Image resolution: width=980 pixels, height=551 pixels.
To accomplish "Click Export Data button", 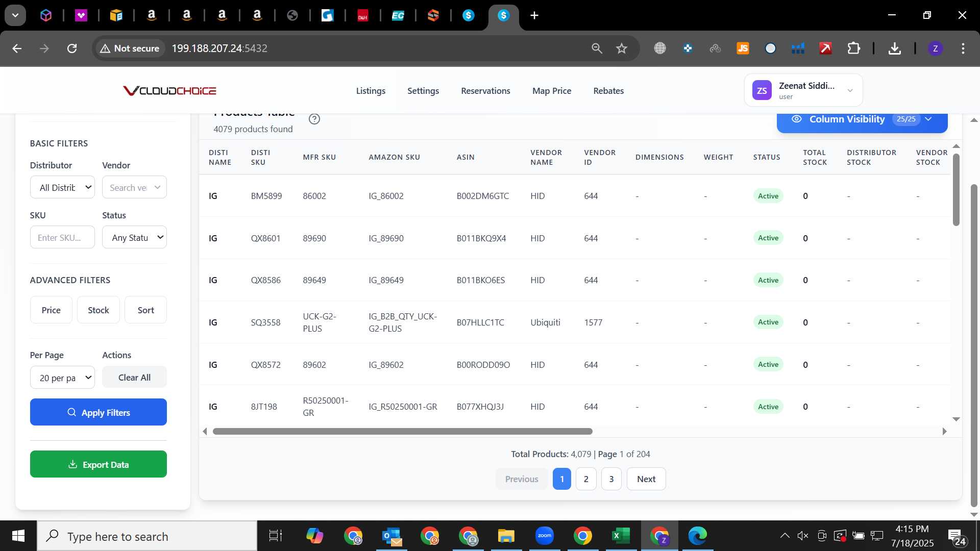I will 98,464.
